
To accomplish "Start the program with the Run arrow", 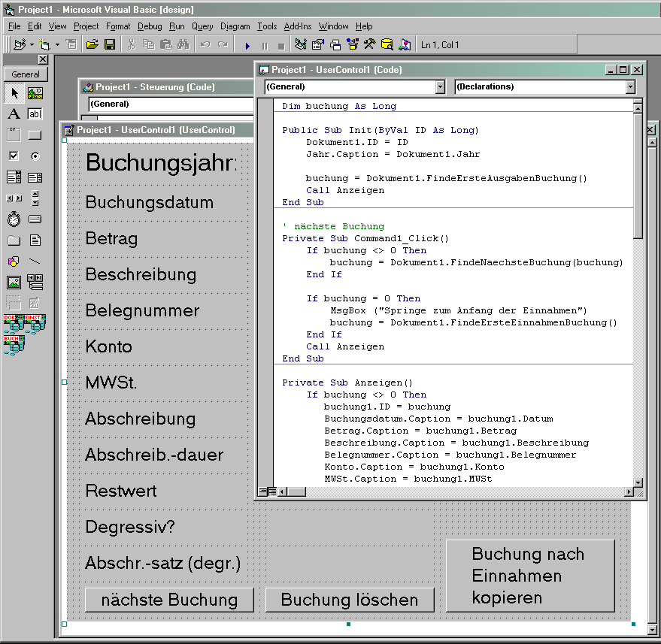I will pyautogui.click(x=247, y=46).
